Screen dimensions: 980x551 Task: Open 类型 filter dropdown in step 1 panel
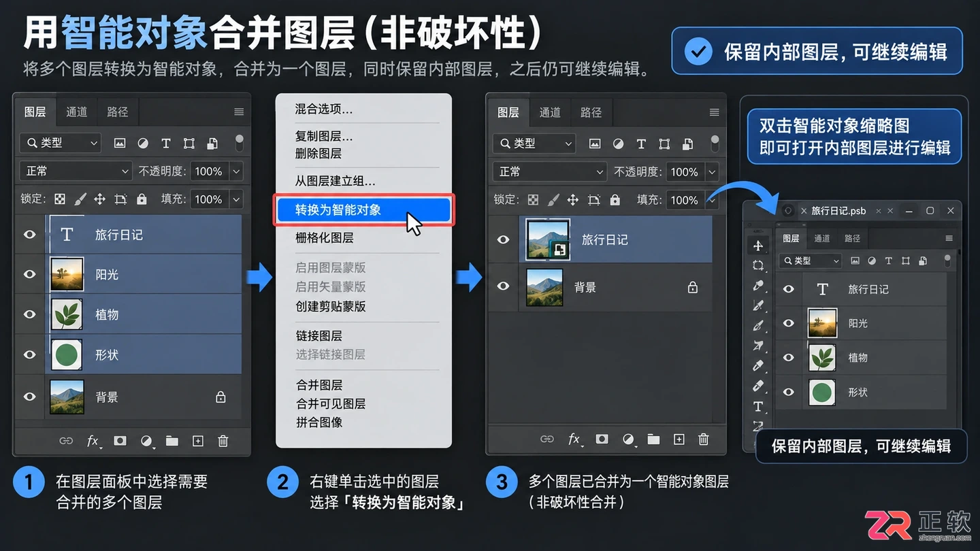[x=61, y=143]
